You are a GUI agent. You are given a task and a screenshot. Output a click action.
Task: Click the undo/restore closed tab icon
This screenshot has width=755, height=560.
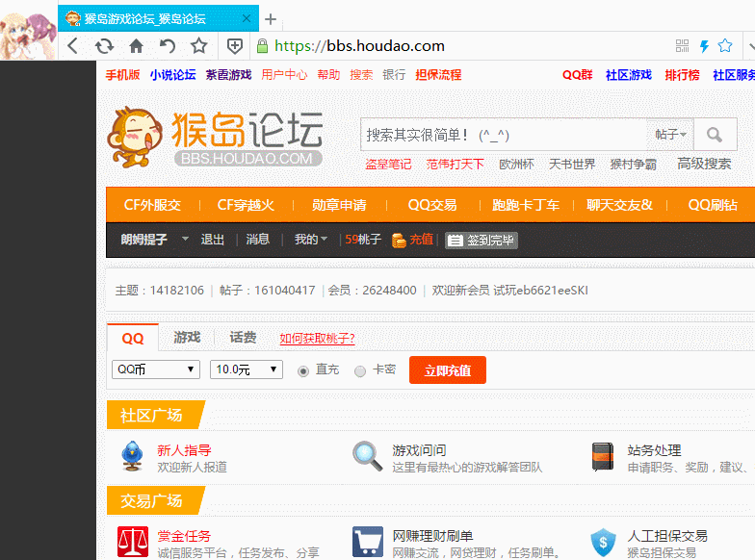168,46
